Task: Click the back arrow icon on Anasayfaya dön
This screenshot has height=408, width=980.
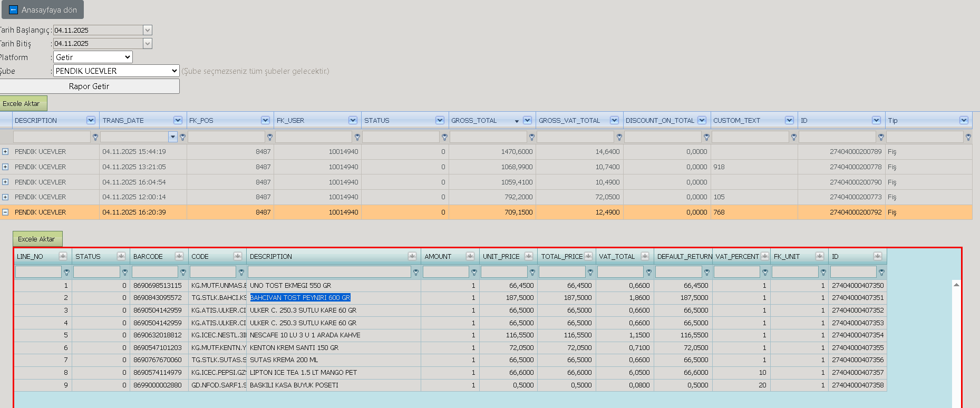Action: (14, 10)
